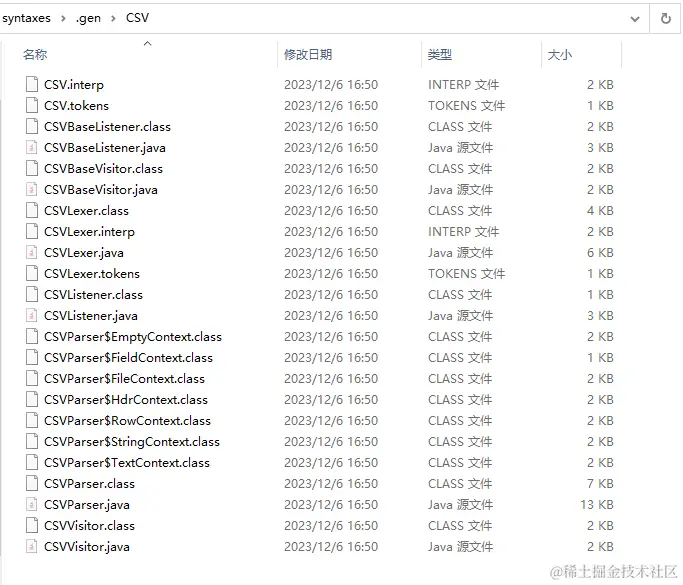
Task: Open the address bar history dropdown
Action: pyautogui.click(x=635, y=19)
